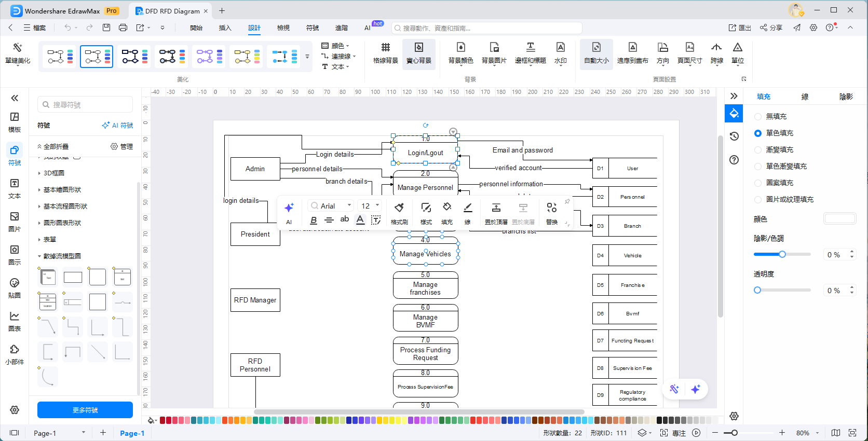The width and height of the screenshot is (868, 441).
Task: Choose the pattern fill (圖案填充) radio button
Action: [758, 183]
